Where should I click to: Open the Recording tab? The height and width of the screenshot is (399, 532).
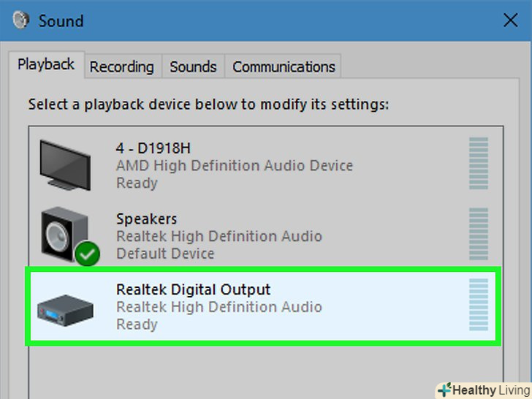(121, 67)
